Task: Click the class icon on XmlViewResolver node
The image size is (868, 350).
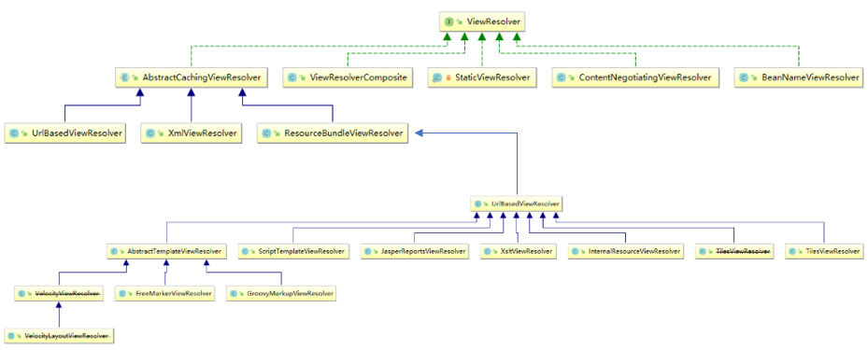Action: tap(149, 133)
